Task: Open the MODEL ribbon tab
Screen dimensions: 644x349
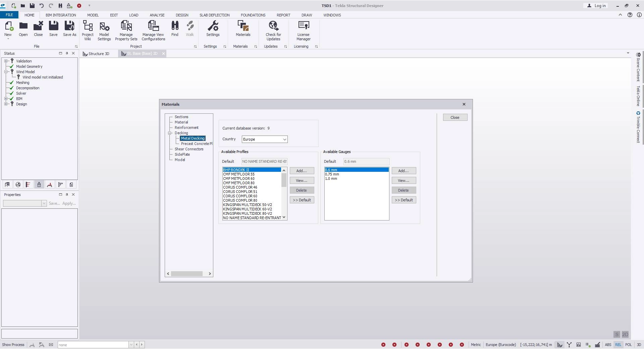Action: tap(93, 15)
